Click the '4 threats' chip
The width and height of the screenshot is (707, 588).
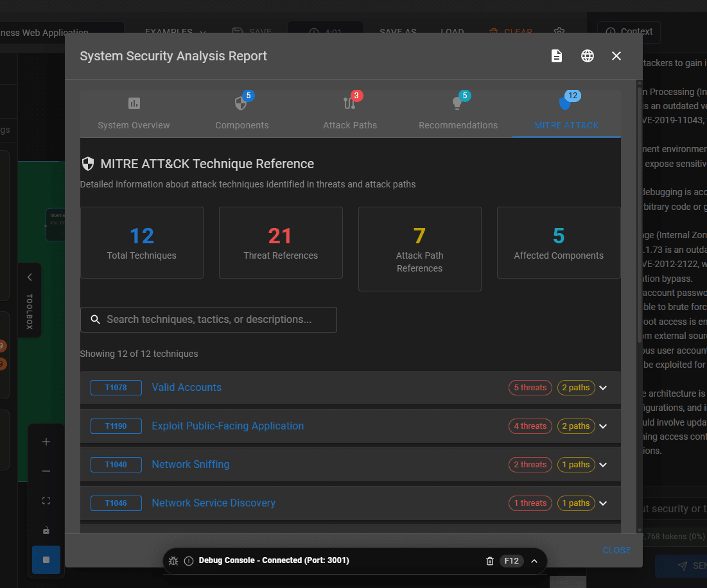(530, 426)
